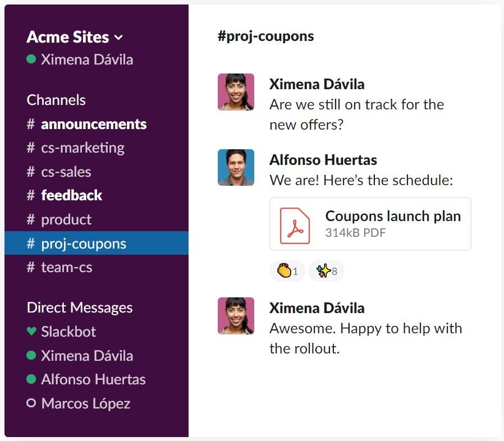This screenshot has height=441, width=504.
Task: Toggle the sparkles emoji reaction
Action: click(326, 270)
